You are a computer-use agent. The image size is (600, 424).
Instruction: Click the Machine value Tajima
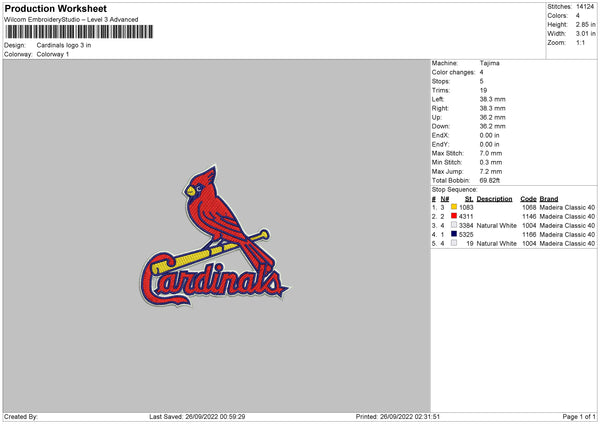pos(489,63)
